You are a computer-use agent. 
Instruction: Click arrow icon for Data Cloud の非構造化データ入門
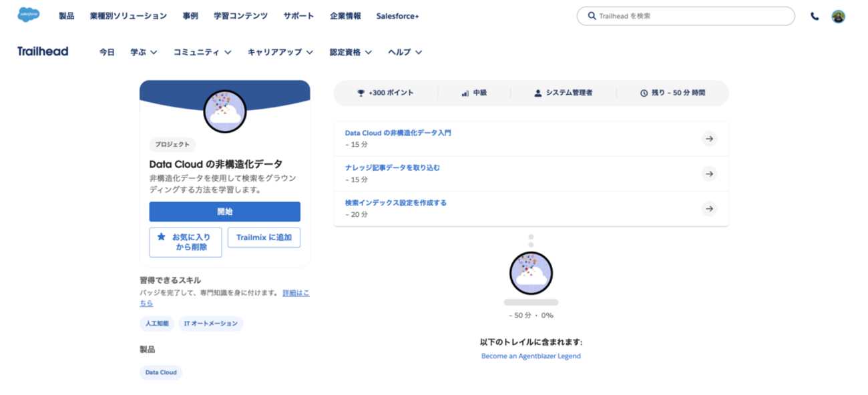pyautogui.click(x=710, y=139)
